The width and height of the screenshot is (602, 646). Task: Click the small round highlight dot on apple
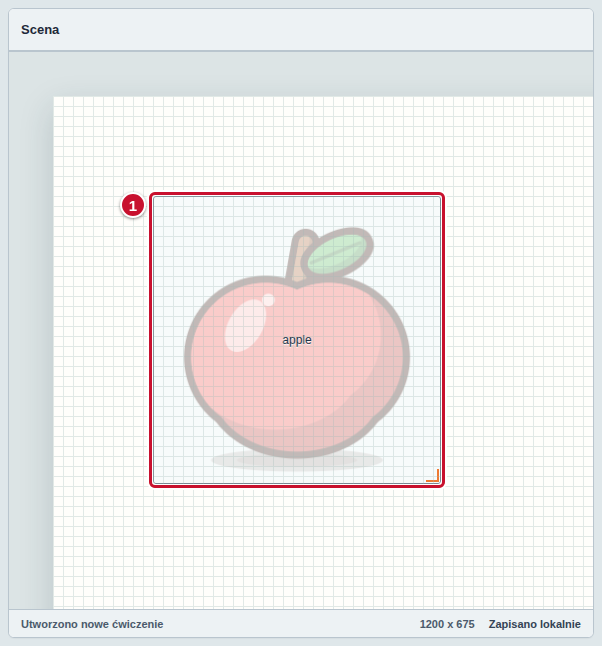[x=268, y=300]
